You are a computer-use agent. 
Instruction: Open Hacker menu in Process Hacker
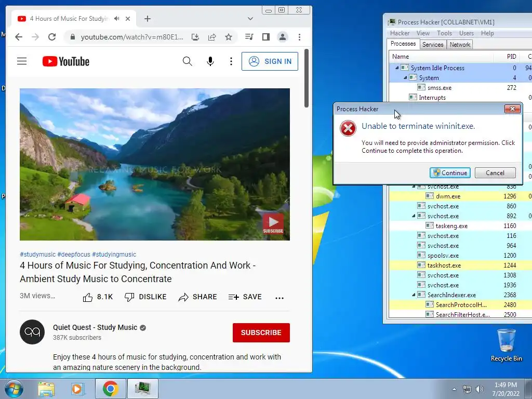tap(400, 33)
